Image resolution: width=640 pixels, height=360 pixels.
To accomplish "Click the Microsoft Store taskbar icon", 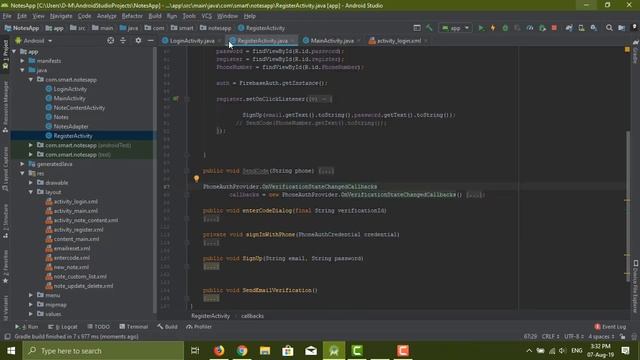I will tap(288, 351).
